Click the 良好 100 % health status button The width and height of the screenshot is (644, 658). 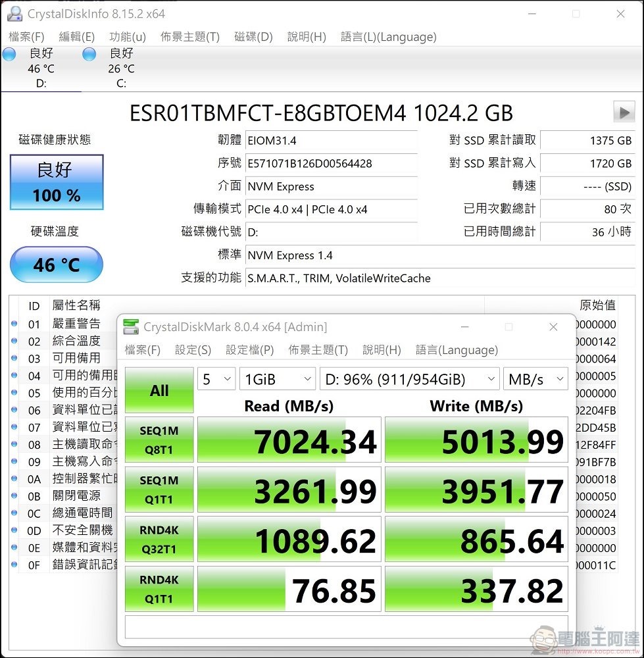(x=57, y=182)
